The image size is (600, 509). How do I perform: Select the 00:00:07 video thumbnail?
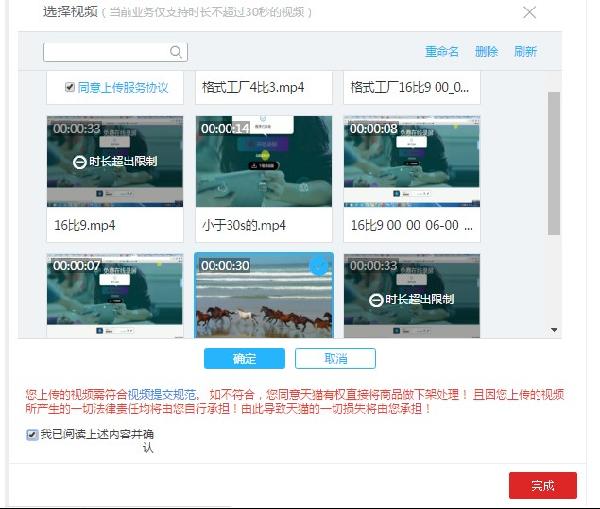tap(115, 295)
